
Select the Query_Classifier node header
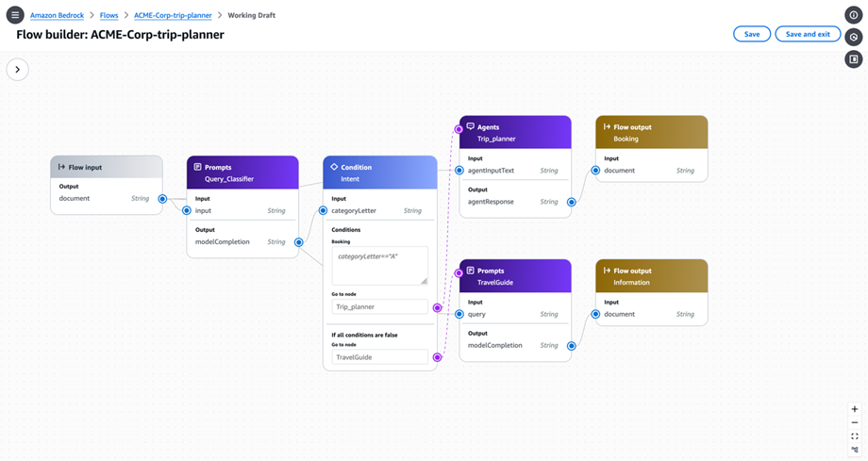pyautogui.click(x=242, y=173)
